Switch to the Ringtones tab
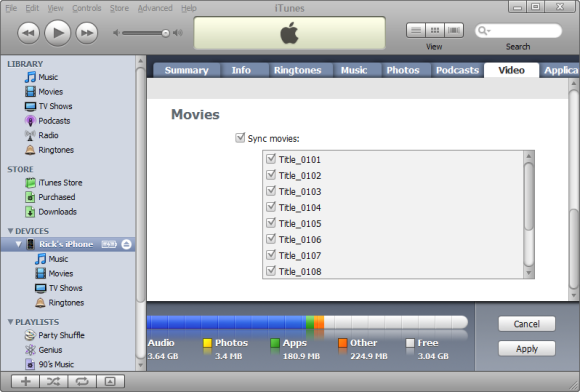580x392 pixels. (297, 70)
